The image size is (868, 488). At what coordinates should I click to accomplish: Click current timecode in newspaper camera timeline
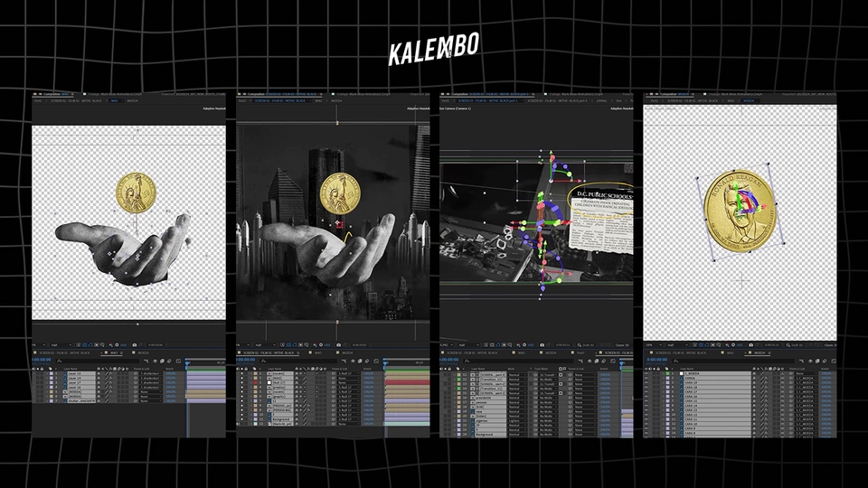coord(449,360)
